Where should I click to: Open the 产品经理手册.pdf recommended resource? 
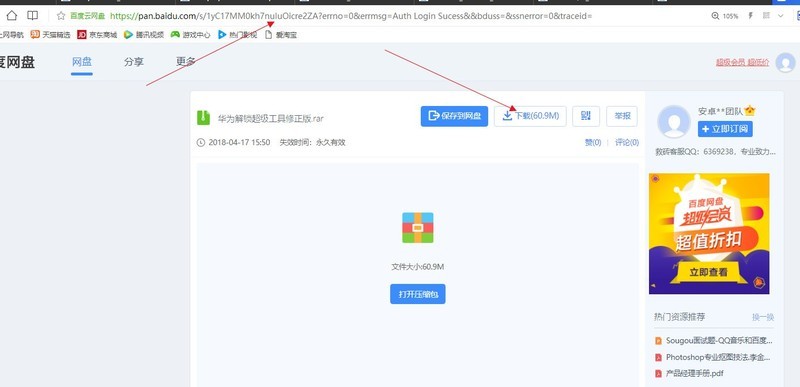pyautogui.click(x=694, y=373)
